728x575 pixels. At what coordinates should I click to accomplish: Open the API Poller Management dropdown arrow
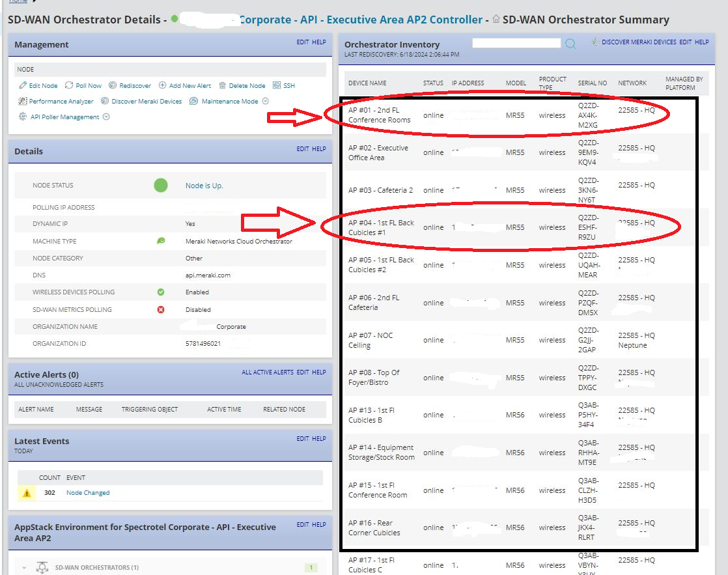coord(106,117)
